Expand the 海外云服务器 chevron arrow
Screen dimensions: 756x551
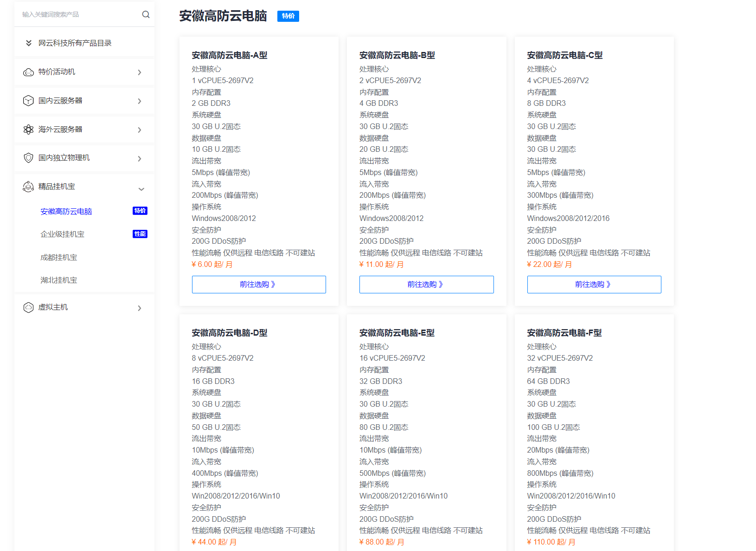point(140,130)
